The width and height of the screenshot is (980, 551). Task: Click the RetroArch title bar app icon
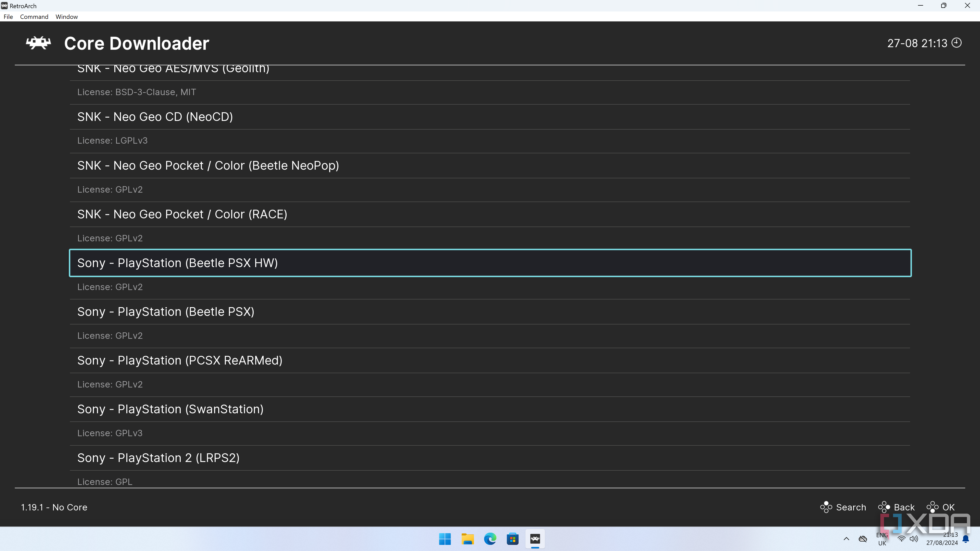point(5,6)
